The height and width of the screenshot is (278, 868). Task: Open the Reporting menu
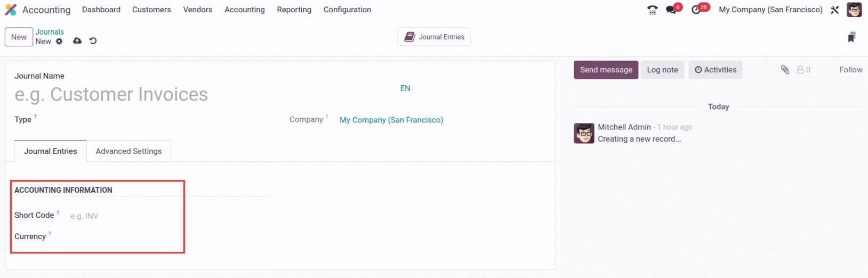pos(294,10)
